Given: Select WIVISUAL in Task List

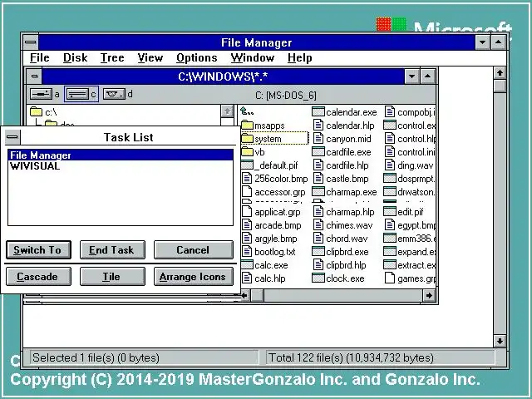Looking at the screenshot, I should click(x=121, y=166).
